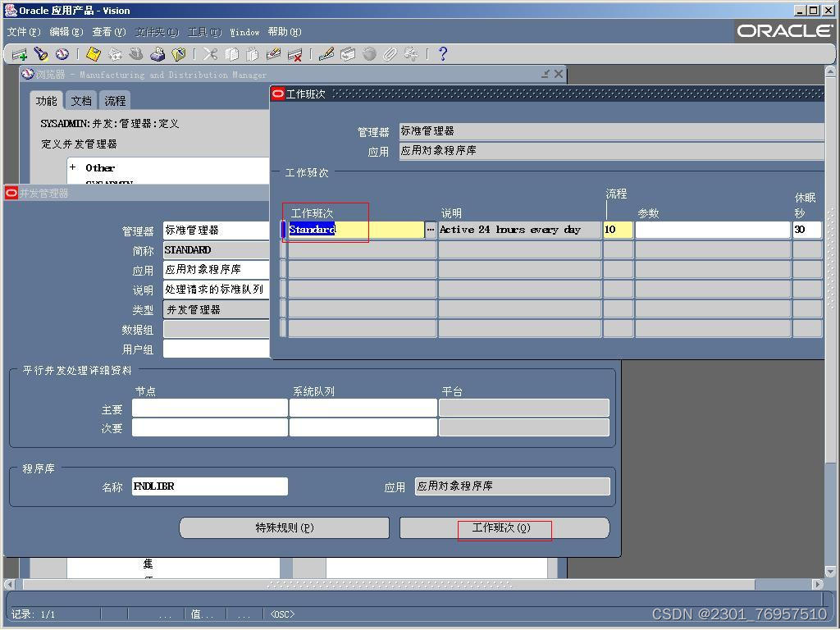
Task: Click the 主要 系统队列 input field
Action: pos(363,408)
